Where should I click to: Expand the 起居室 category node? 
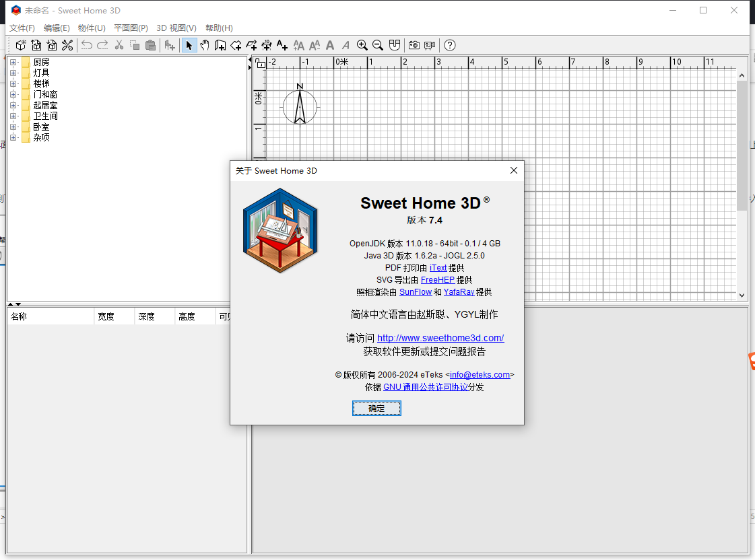(x=13, y=105)
